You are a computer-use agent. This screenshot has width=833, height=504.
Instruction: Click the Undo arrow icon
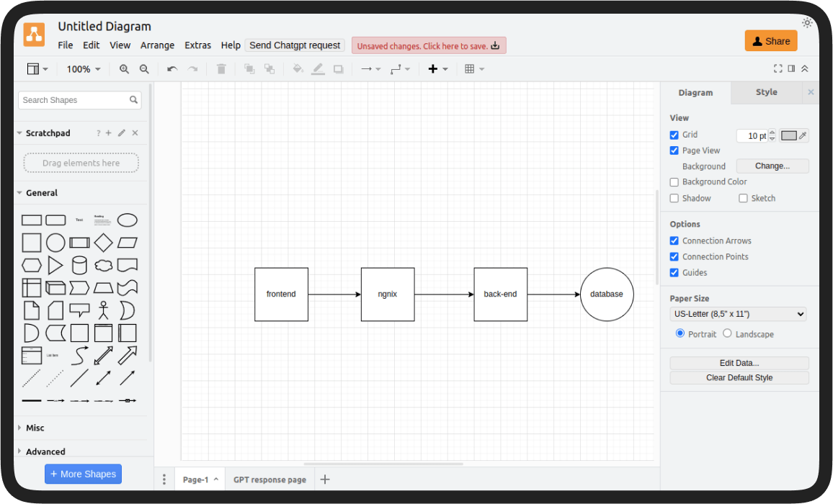(x=171, y=69)
